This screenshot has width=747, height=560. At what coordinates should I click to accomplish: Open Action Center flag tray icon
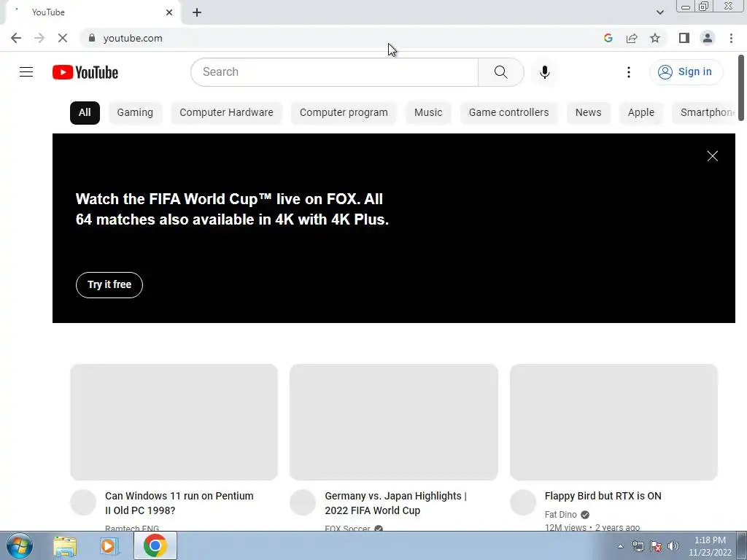click(656, 546)
